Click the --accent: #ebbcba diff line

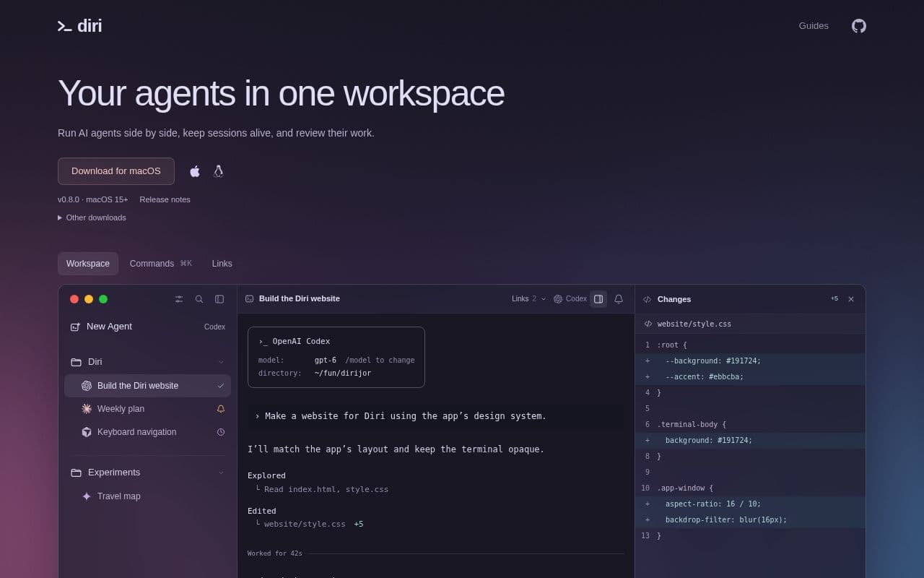click(750, 376)
